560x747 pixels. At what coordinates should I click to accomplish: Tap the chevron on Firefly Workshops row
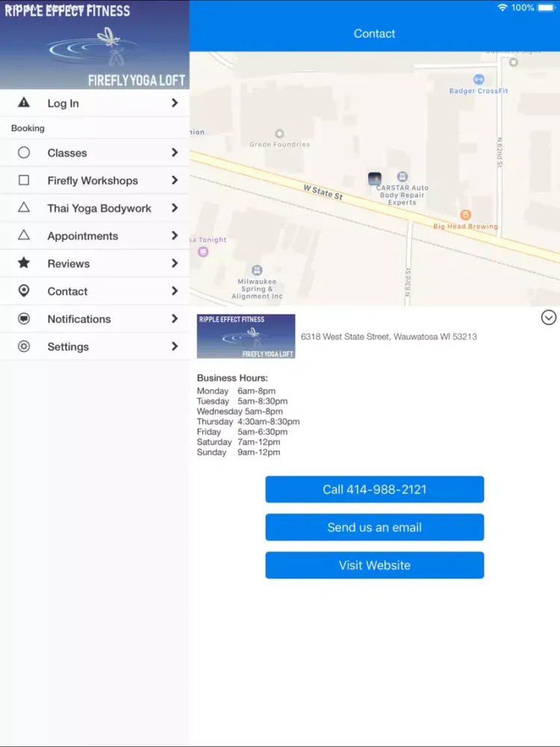[175, 180]
